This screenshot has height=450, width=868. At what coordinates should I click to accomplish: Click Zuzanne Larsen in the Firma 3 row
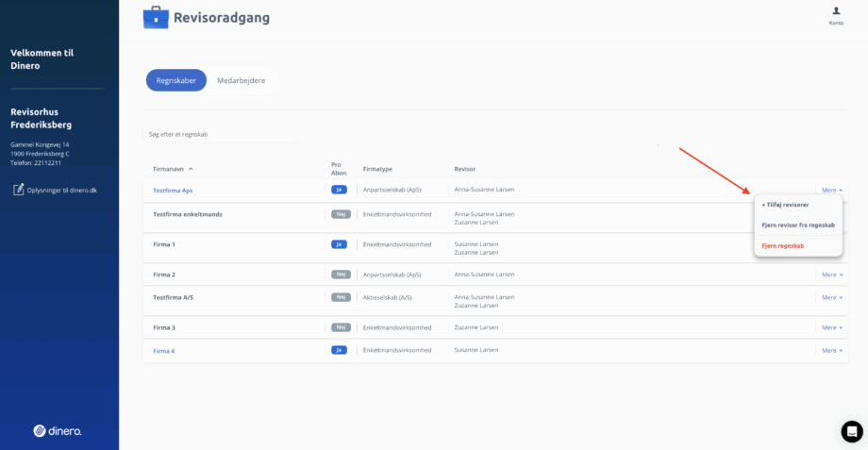click(x=476, y=327)
